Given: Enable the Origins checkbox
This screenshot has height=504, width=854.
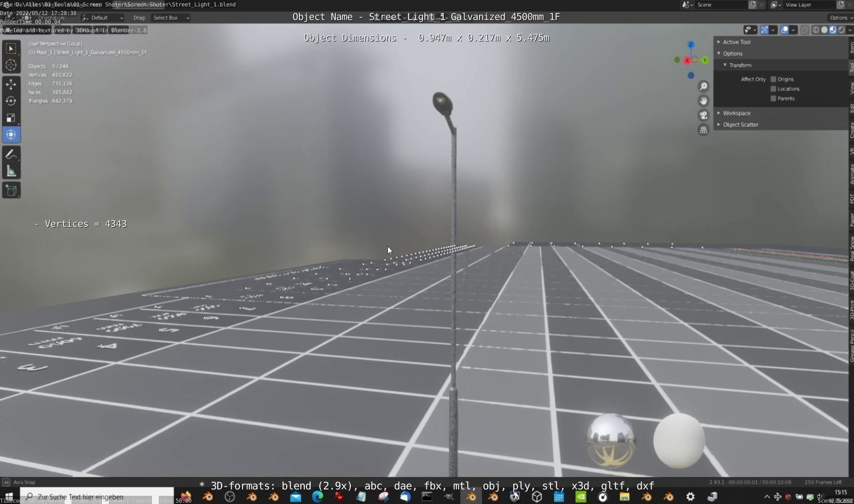Looking at the screenshot, I should pos(773,79).
